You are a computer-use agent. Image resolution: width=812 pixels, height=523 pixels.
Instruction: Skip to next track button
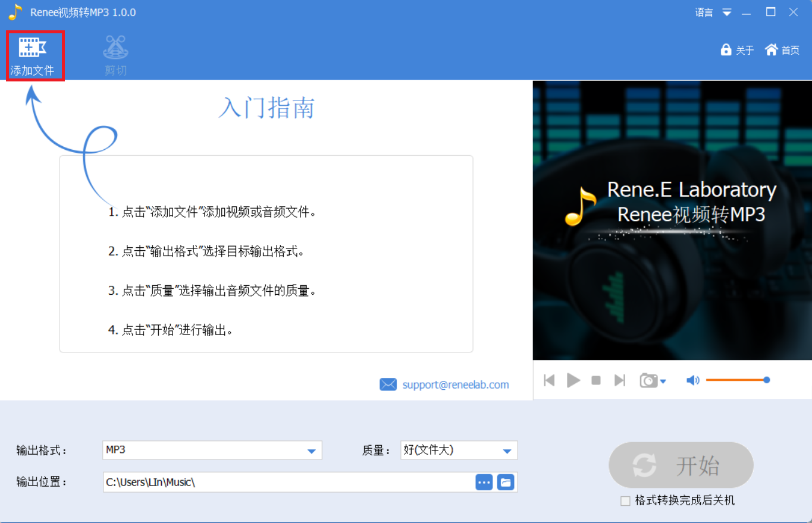point(620,380)
